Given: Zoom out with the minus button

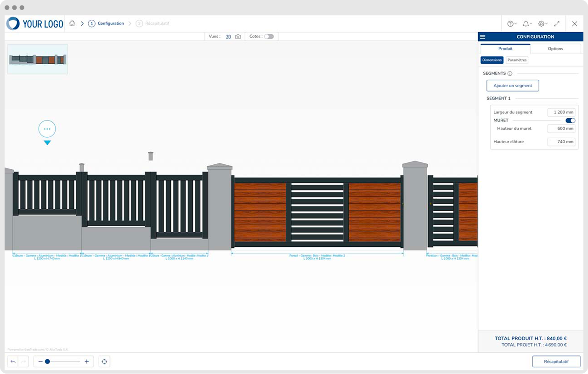Looking at the screenshot, I should coord(40,362).
